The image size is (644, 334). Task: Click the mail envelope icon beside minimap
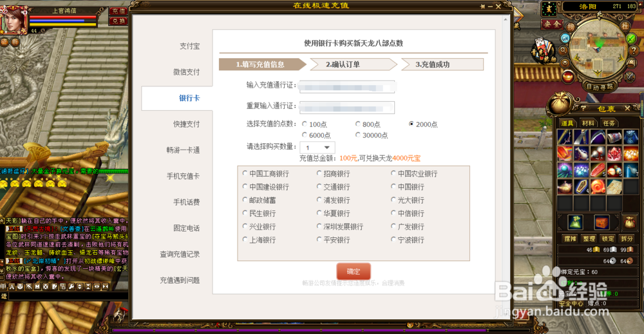pyautogui.click(x=565, y=63)
